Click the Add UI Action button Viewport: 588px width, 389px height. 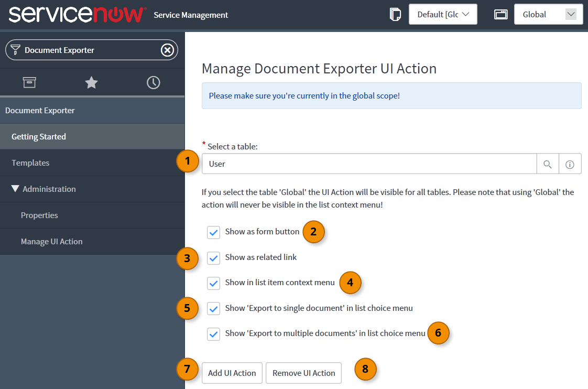point(232,373)
